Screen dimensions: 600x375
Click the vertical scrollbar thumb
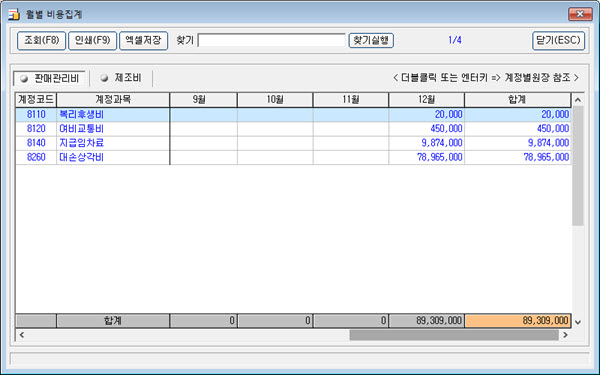click(578, 166)
